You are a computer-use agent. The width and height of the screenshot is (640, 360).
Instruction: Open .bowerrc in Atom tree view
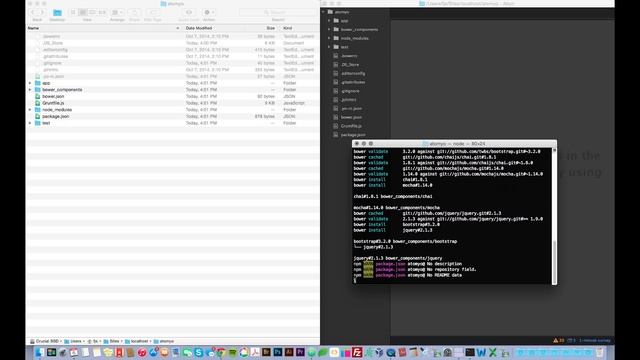(x=349, y=56)
